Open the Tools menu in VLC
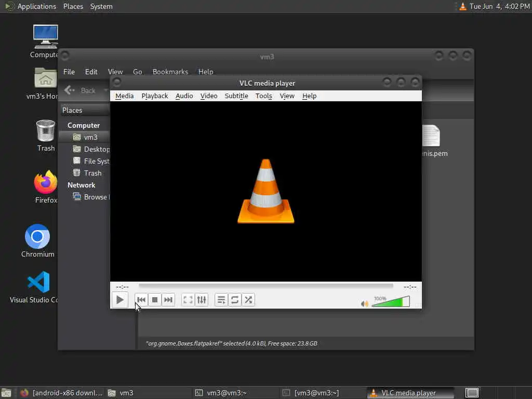The height and width of the screenshot is (399, 532). pos(264,96)
